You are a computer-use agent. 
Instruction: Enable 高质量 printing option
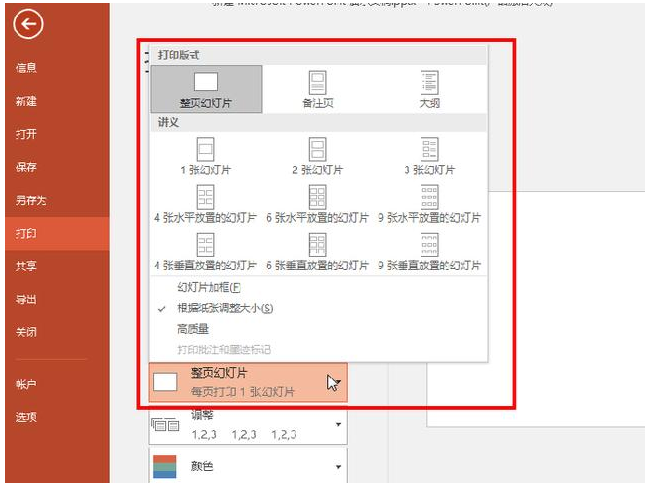193,329
